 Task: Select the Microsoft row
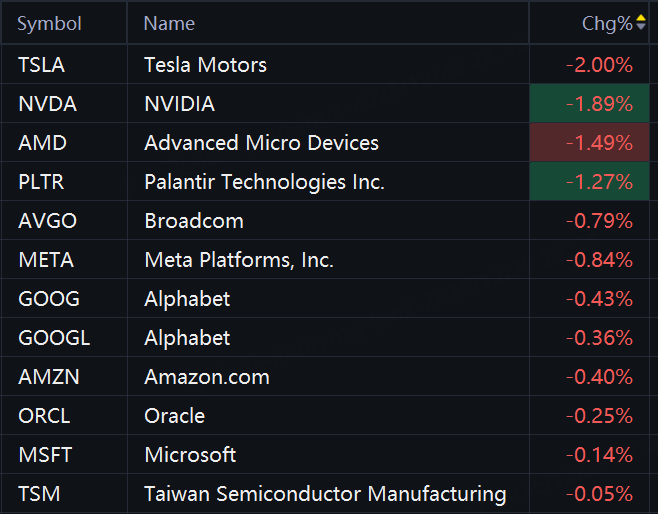pos(190,455)
